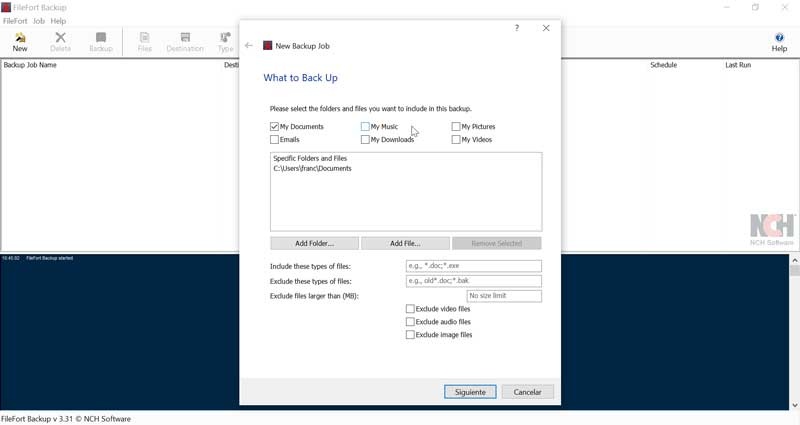The image size is (800, 425).
Task: Click the Type toolbar icon
Action: pyautogui.click(x=225, y=42)
